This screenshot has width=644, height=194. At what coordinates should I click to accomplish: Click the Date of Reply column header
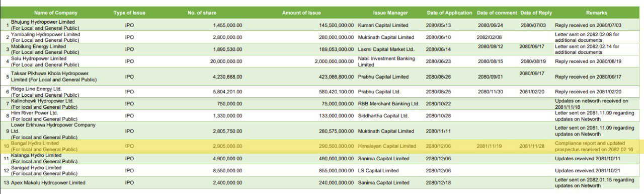click(535, 13)
